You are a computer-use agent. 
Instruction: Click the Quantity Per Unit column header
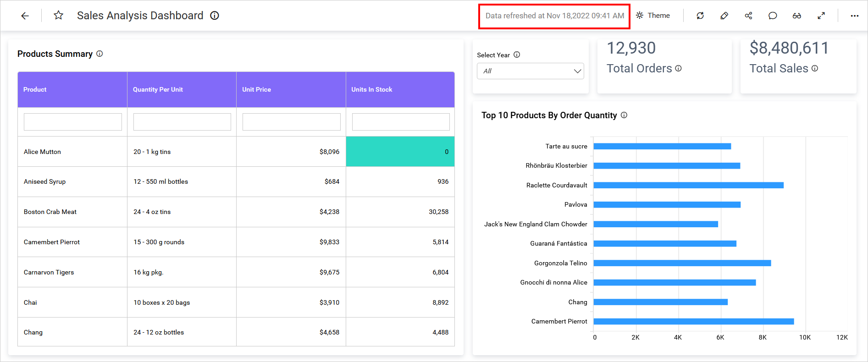click(x=158, y=89)
